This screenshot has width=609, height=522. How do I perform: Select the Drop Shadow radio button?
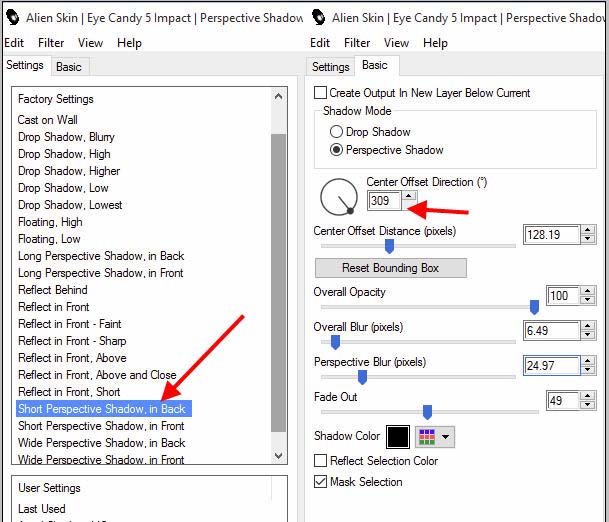(x=336, y=132)
